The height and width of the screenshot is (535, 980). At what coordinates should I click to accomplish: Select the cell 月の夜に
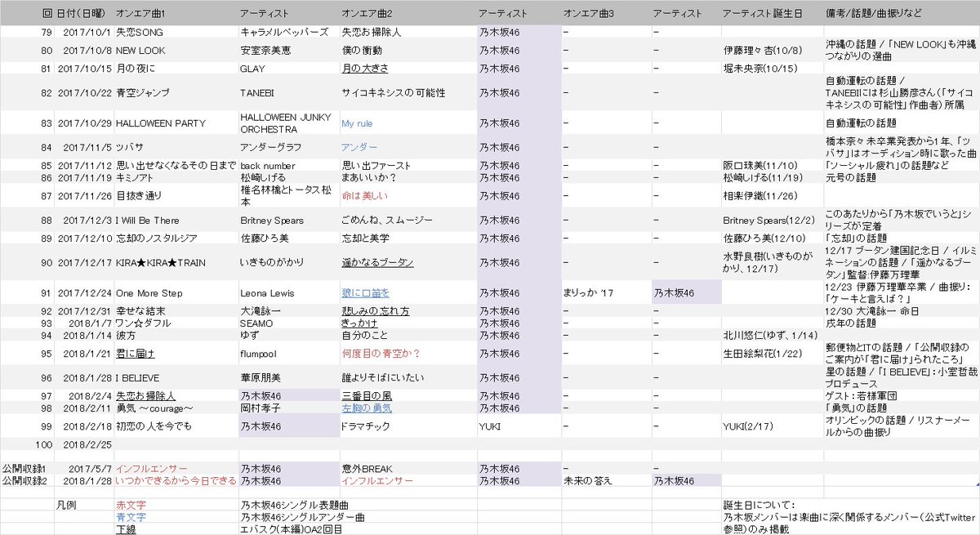point(135,69)
